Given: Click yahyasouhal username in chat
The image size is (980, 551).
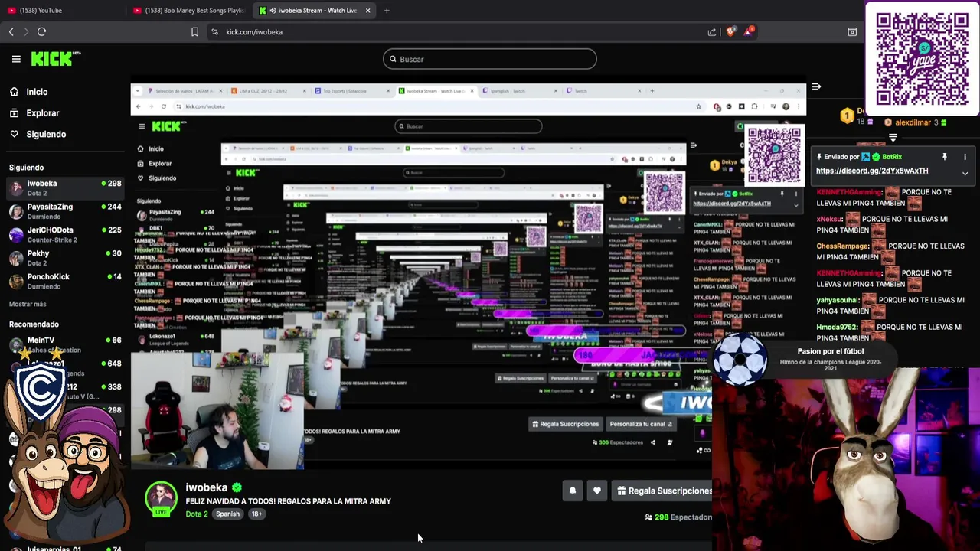Looking at the screenshot, I should (x=838, y=300).
